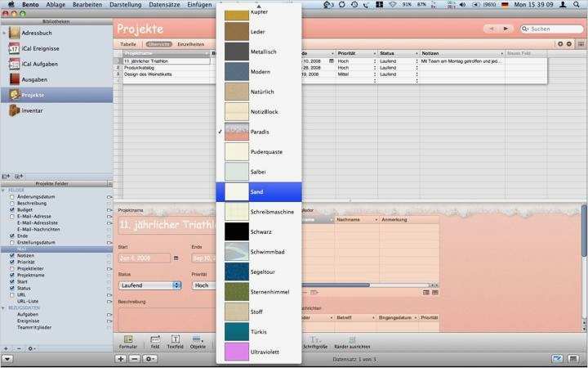Viewport: 588px width, 368px height.
Task: Check the URL field checkbox
Action: [x=12, y=294]
